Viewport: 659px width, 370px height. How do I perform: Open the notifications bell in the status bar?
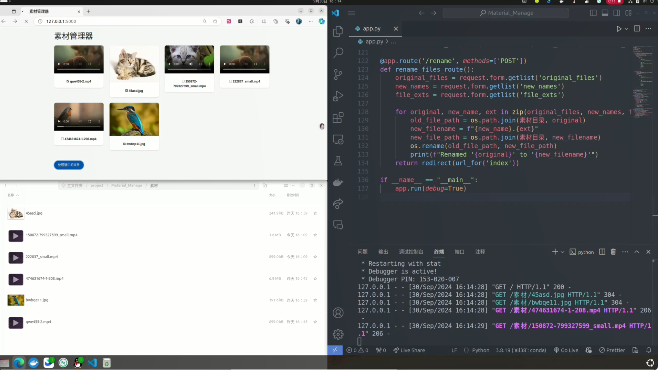pyautogui.click(x=648, y=350)
